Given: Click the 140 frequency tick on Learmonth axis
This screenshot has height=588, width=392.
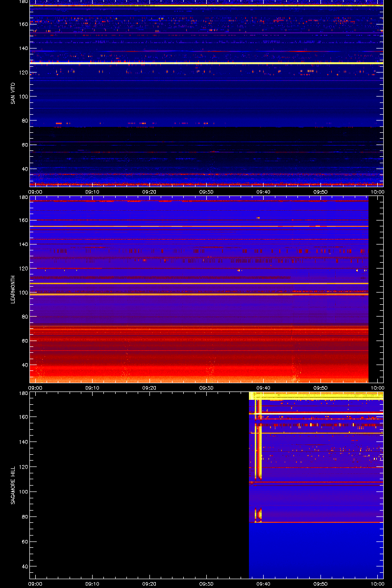Looking at the screenshot, I should (x=23, y=245).
